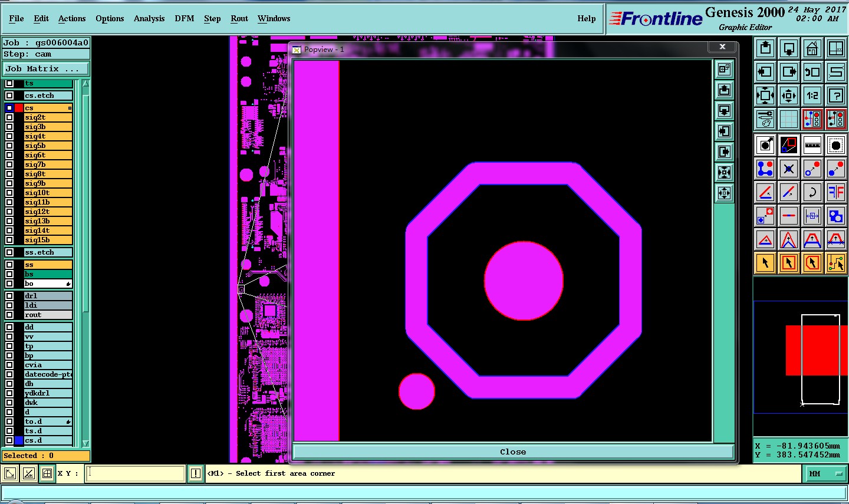The width and height of the screenshot is (849, 504).
Task: Click the Home view house icon
Action: [x=812, y=48]
